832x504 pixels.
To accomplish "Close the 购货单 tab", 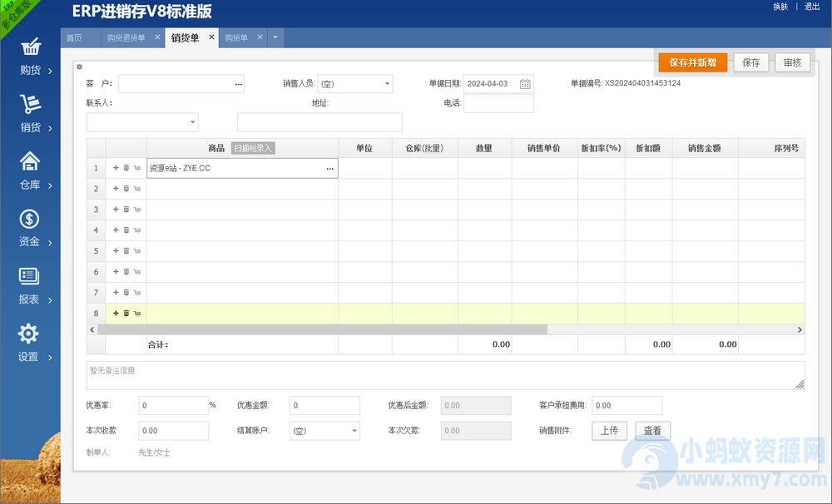I will (x=260, y=37).
